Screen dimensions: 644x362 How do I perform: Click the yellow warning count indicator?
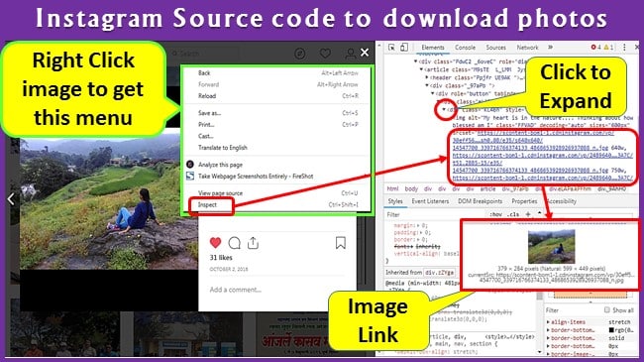(x=608, y=48)
